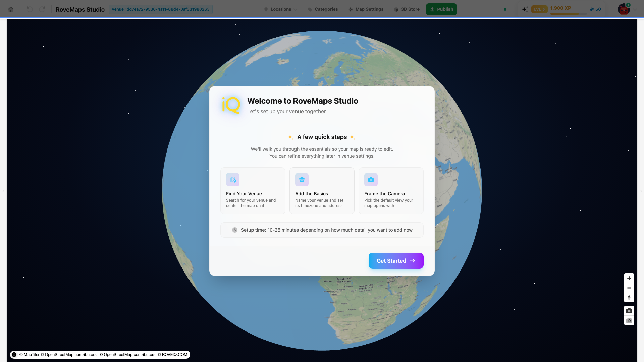Click the LVL 5 badge
The image size is (644, 362).
tap(539, 9)
